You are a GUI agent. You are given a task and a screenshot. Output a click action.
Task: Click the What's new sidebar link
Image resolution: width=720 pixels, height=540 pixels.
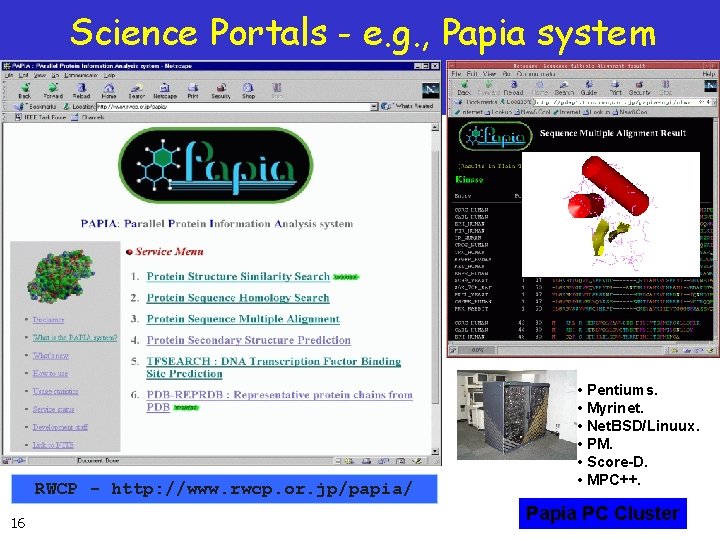coord(51,355)
